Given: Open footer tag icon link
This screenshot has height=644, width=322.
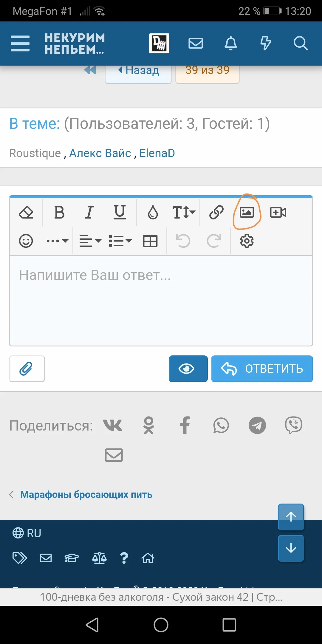Looking at the screenshot, I should 20,558.
